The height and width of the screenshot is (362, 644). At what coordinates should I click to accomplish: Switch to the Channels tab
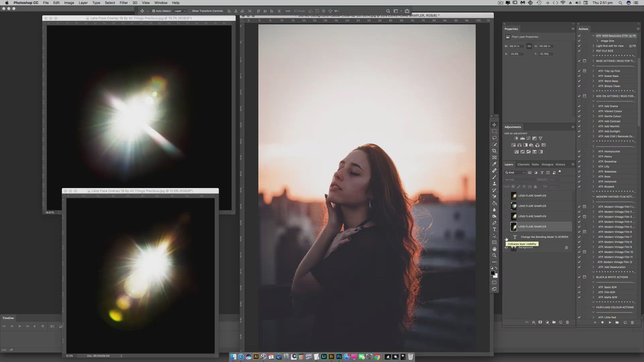pyautogui.click(x=523, y=164)
